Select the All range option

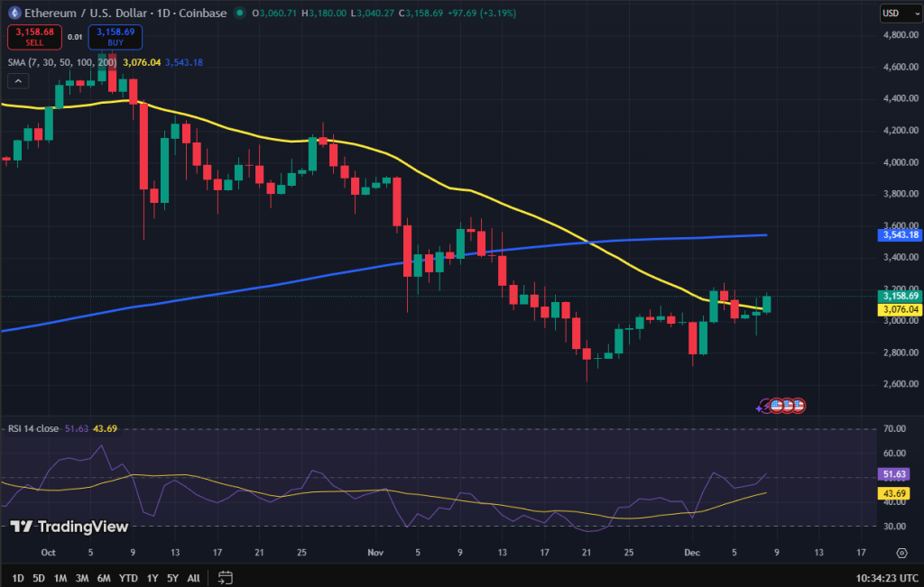click(193, 576)
